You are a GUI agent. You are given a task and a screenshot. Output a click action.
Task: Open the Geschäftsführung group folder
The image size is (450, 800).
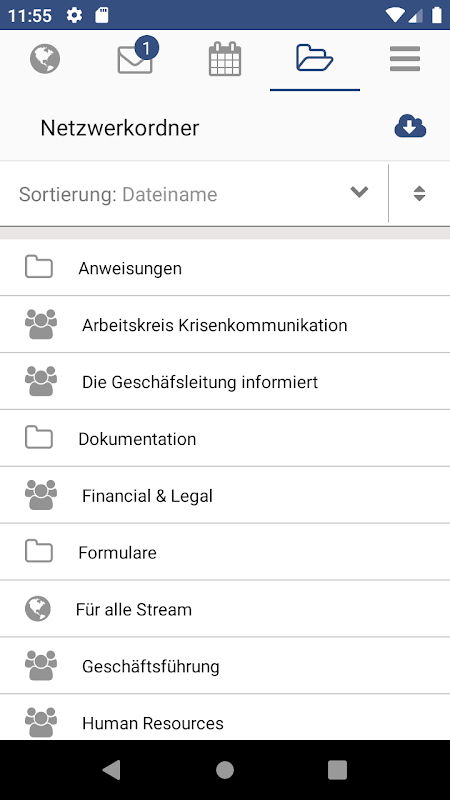pyautogui.click(x=225, y=666)
